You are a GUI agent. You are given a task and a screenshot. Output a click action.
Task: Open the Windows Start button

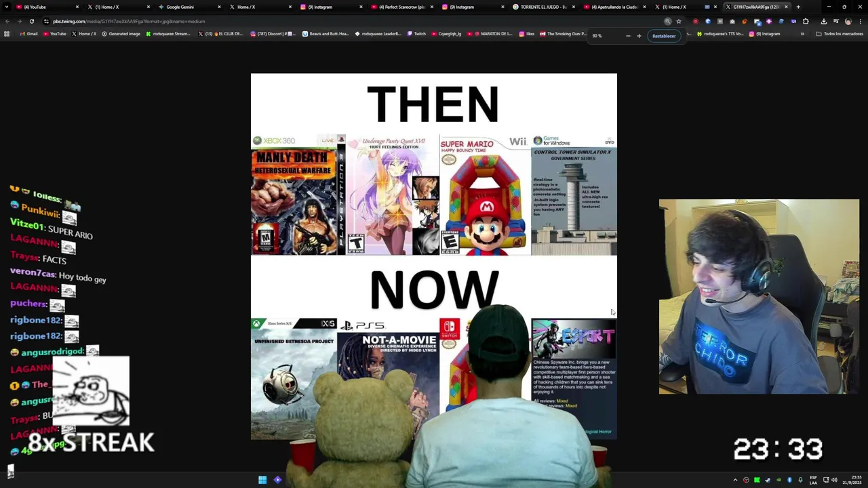pyautogui.click(x=262, y=480)
